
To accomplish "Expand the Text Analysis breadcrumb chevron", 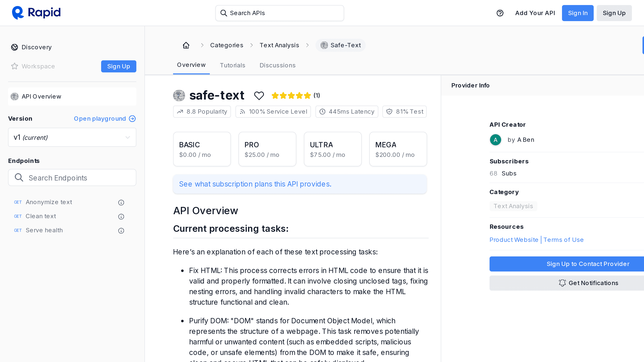I will [308, 45].
